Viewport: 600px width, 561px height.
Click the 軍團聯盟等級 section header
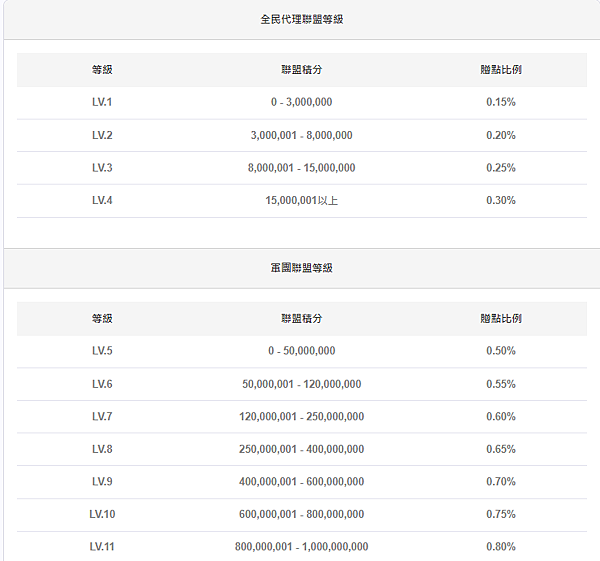pos(301,268)
